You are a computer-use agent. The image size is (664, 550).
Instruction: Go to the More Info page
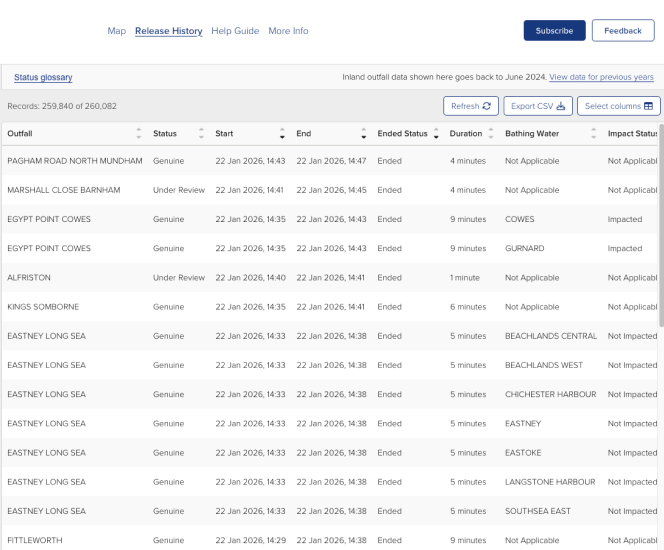(x=288, y=31)
